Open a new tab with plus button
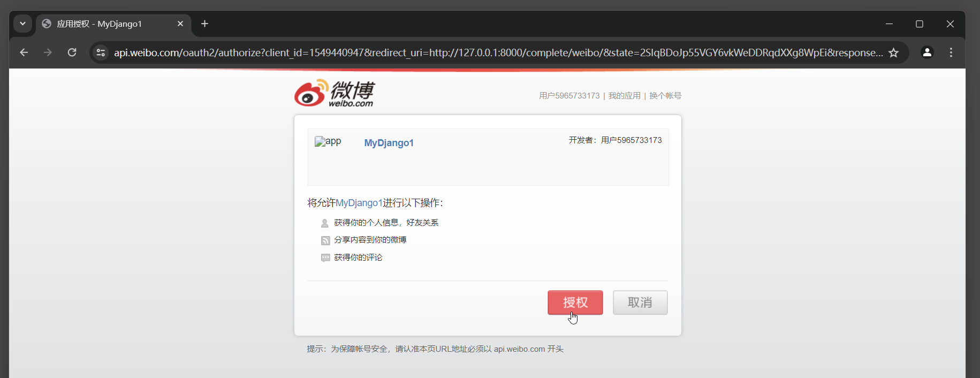Screen dimensions: 980x378 tap(204, 24)
